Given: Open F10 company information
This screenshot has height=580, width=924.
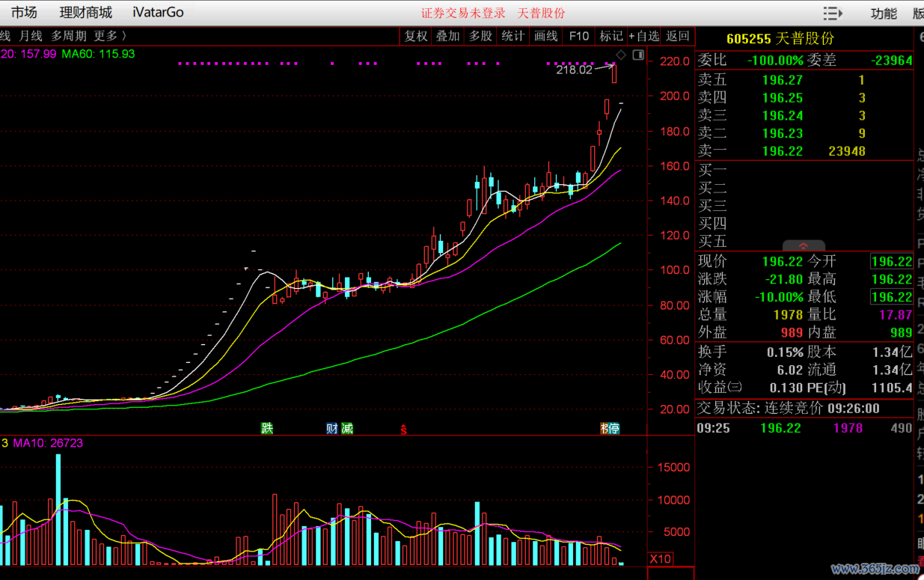Looking at the screenshot, I should [579, 36].
